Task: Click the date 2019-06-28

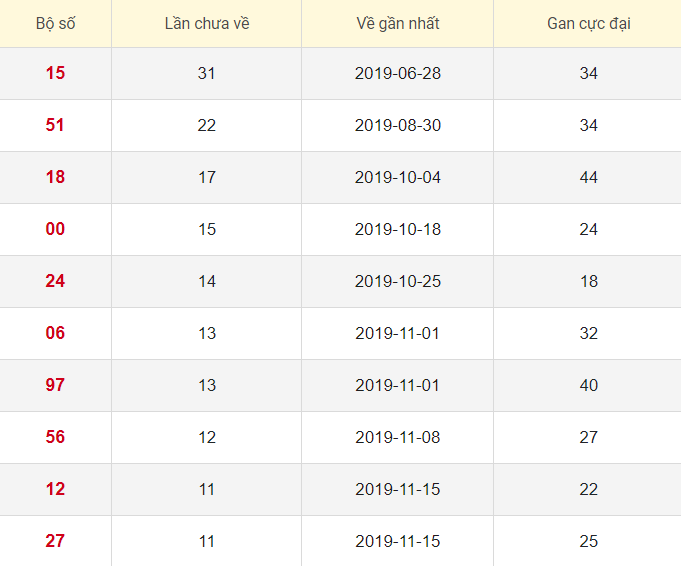Action: click(x=397, y=74)
